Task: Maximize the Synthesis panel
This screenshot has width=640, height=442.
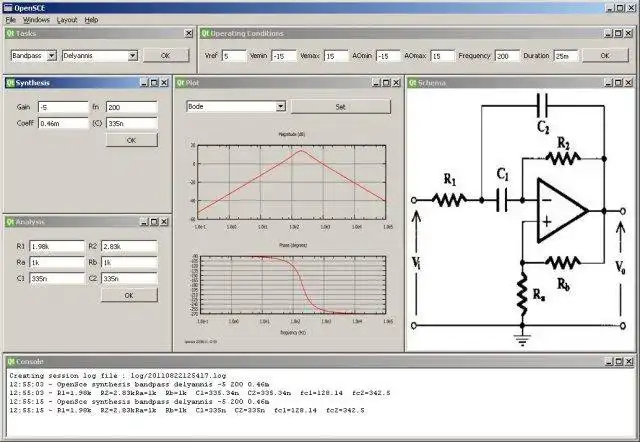Action: (154, 83)
